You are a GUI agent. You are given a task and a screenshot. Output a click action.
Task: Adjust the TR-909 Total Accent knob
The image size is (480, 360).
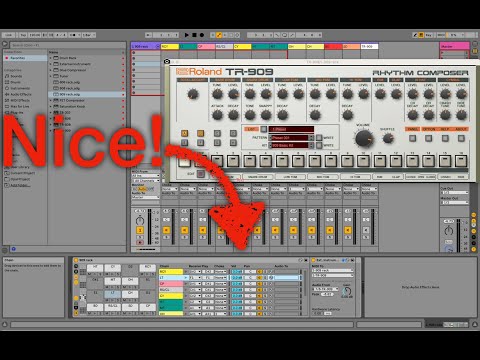click(193, 94)
